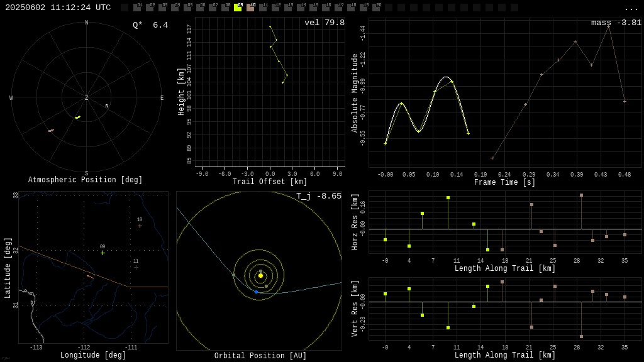
Task: Click the event timestamp 20250602 11:12:24 UTC
Action: [x=58, y=8]
